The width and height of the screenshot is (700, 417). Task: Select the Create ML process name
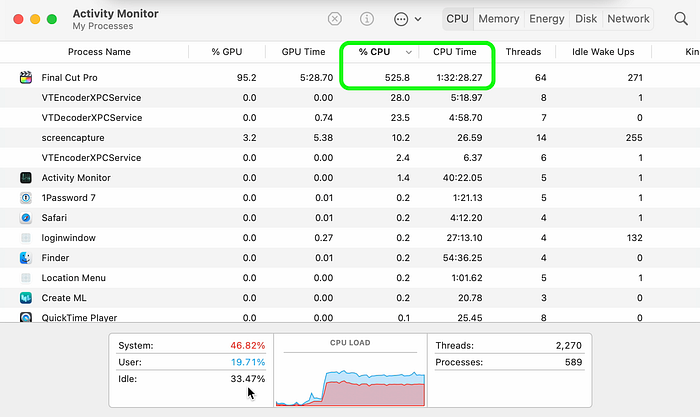pyautogui.click(x=64, y=298)
